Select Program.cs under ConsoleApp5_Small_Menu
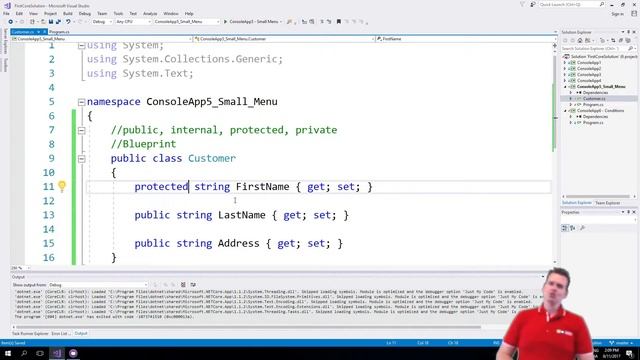Image resolution: width=640 pixels, height=360 pixels. point(593,104)
